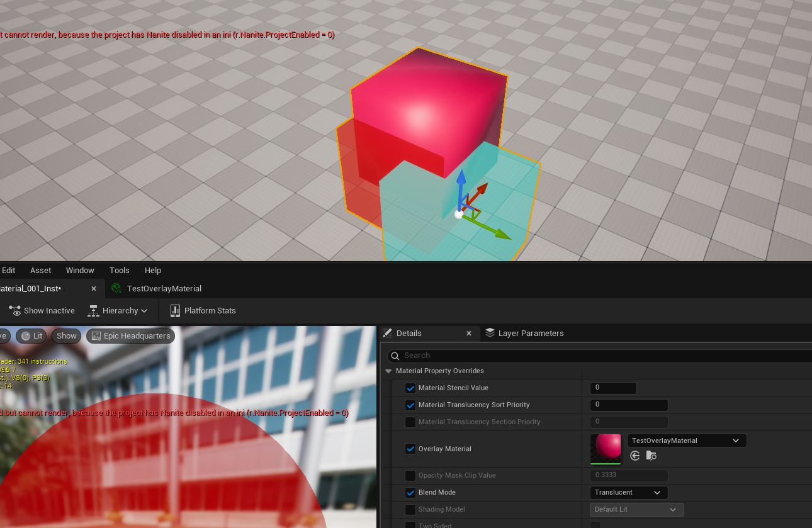
Task: Uncheck the Material Stencil Value override
Action: (410, 388)
